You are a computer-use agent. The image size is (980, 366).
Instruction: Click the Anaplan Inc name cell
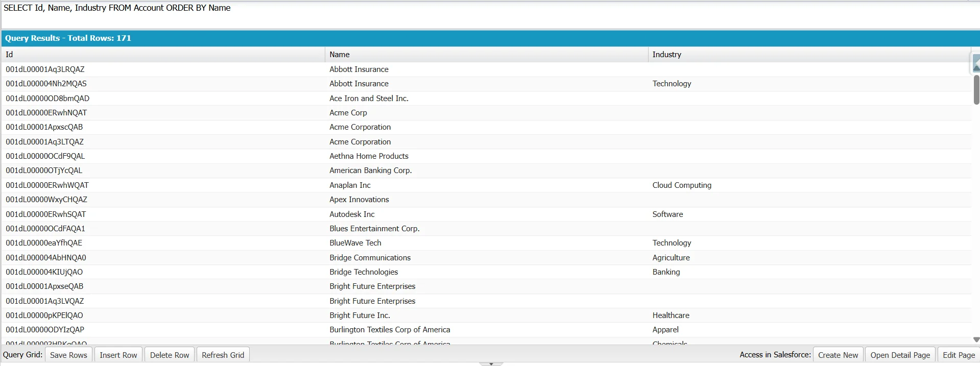pos(486,185)
